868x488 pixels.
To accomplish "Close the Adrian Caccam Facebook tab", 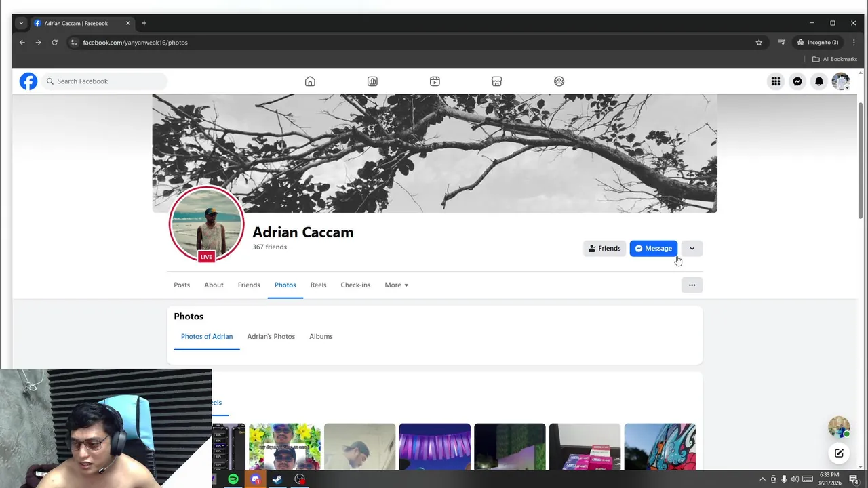I will [127, 23].
